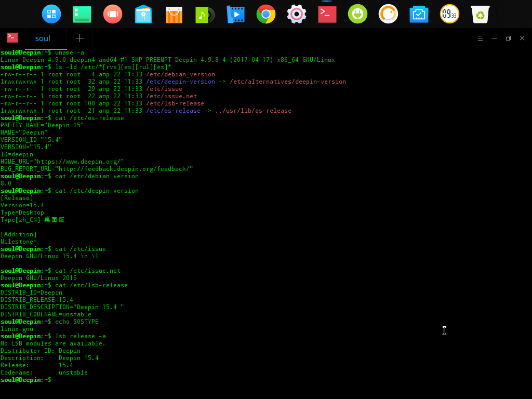Click the Terminal icon in the dock
The width and height of the screenshot is (532, 399).
click(x=327, y=14)
